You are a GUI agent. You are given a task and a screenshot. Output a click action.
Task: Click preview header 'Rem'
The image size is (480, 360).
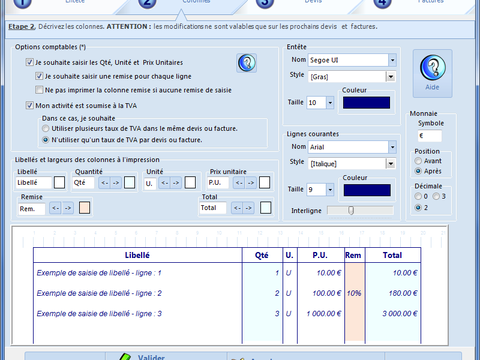click(x=353, y=255)
